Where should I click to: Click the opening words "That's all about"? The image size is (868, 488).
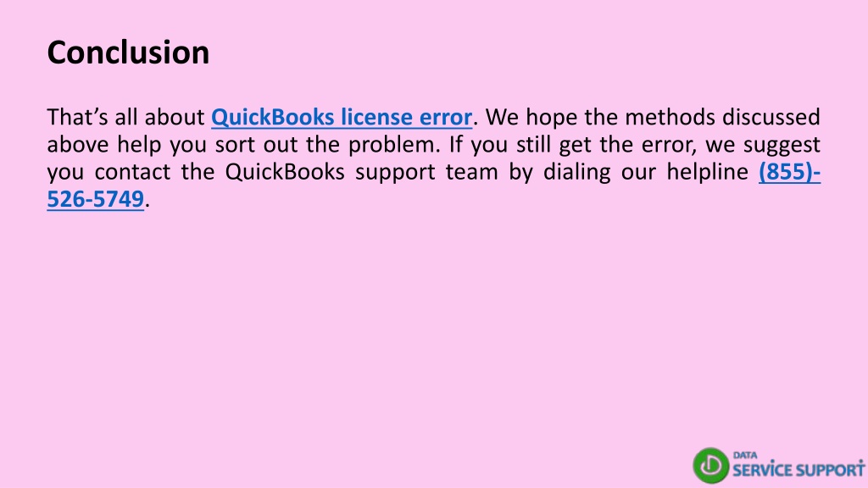(125, 117)
